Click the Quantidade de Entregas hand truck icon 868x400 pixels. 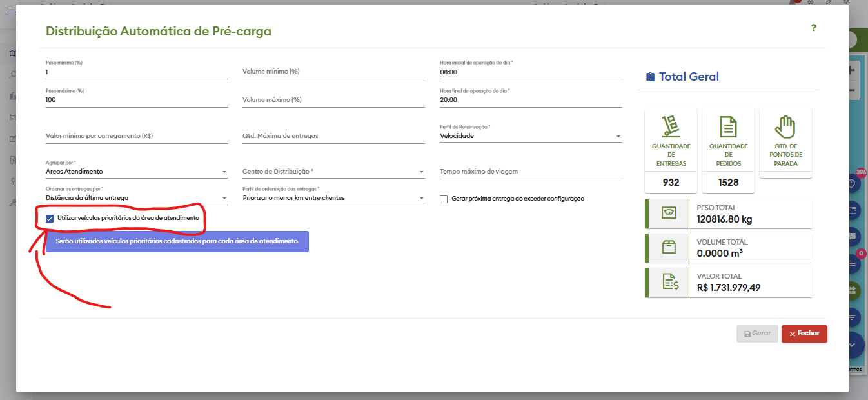(671, 126)
